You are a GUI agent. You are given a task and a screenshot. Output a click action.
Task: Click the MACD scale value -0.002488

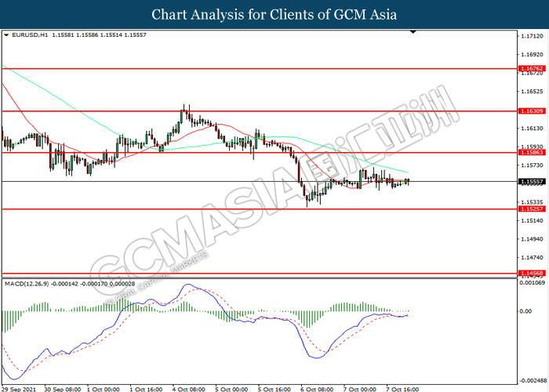[533, 380]
